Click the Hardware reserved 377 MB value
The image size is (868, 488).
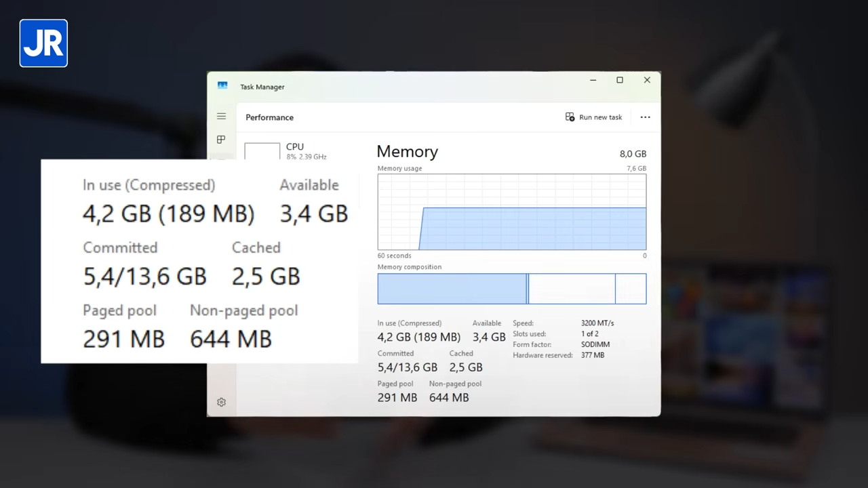click(592, 355)
